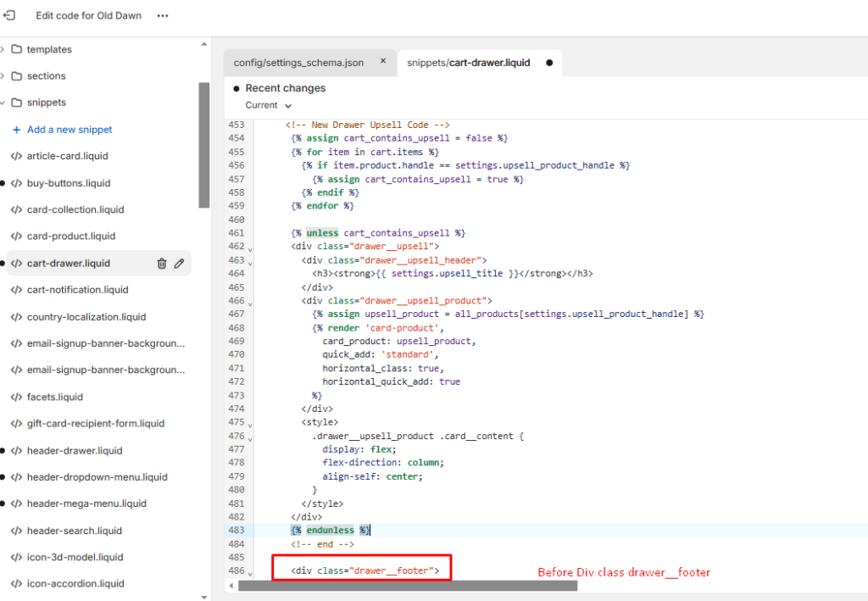
Task: Open the Current version dropdown
Action: pos(269,105)
